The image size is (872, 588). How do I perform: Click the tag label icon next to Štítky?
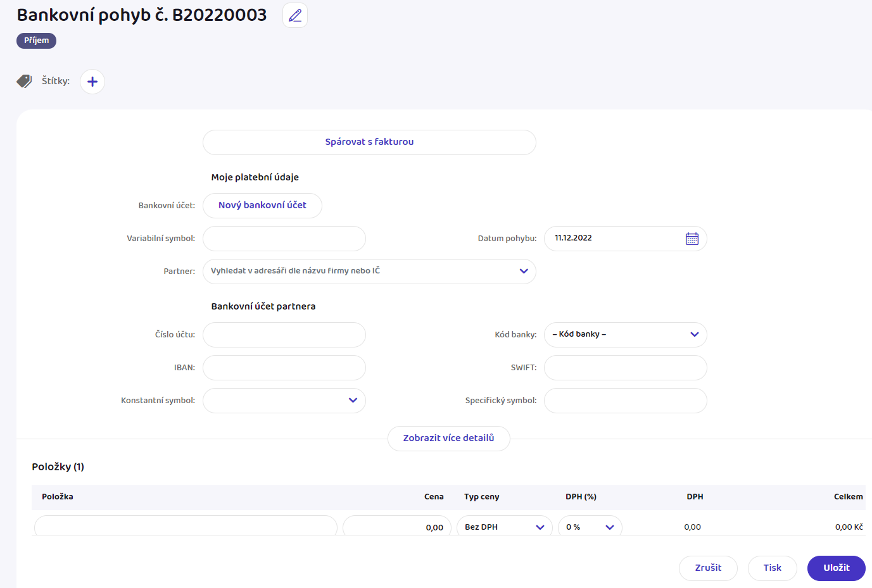point(24,81)
